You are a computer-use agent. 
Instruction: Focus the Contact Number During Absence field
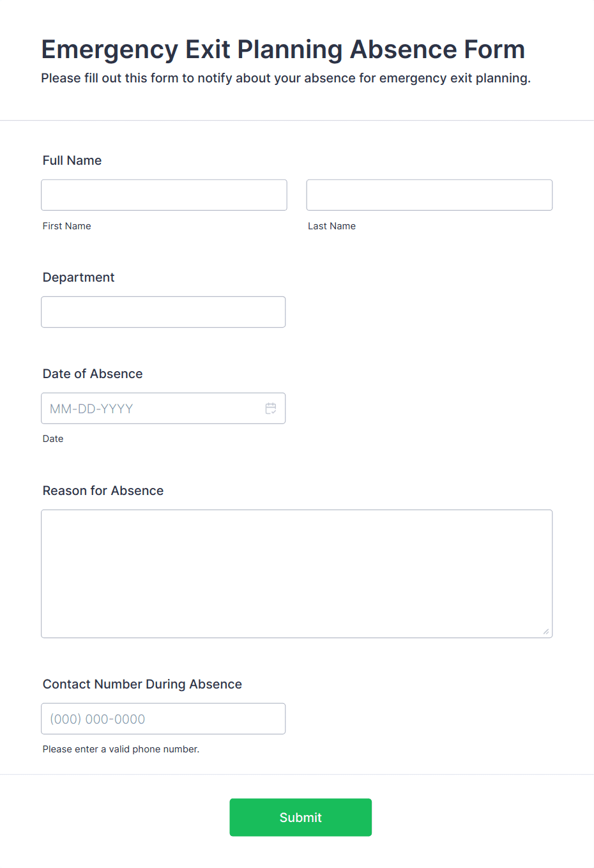coord(163,719)
